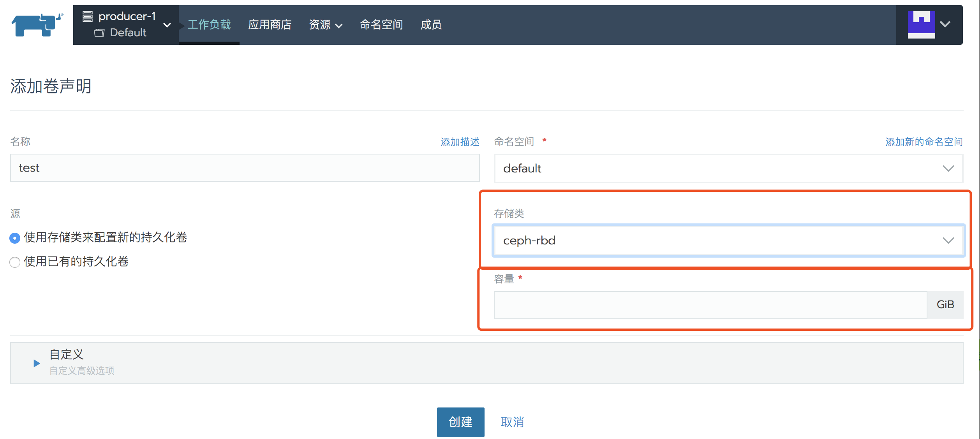Viewport: 980px width, 439px height.
Task: Switch to the 应用商店 tab
Action: tap(270, 25)
